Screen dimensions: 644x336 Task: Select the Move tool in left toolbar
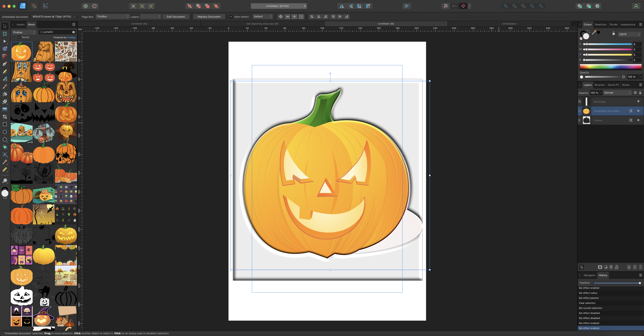(x=5, y=26)
